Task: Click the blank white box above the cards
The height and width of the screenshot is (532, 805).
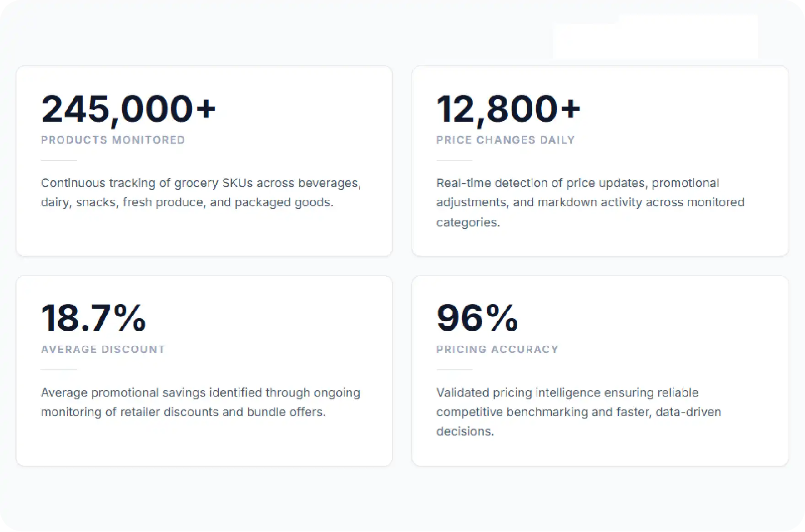Action: [x=655, y=38]
